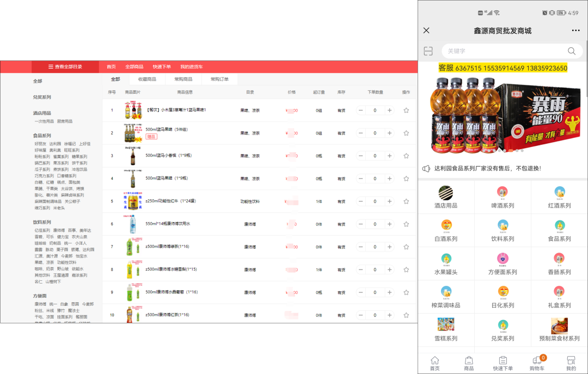Open 一次性用品 under 酒店用品

coord(44,121)
